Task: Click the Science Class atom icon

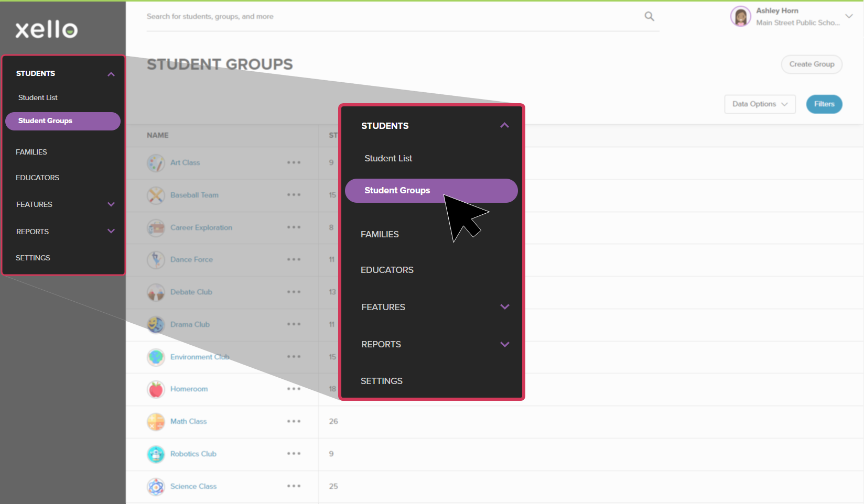Action: pyautogui.click(x=156, y=487)
